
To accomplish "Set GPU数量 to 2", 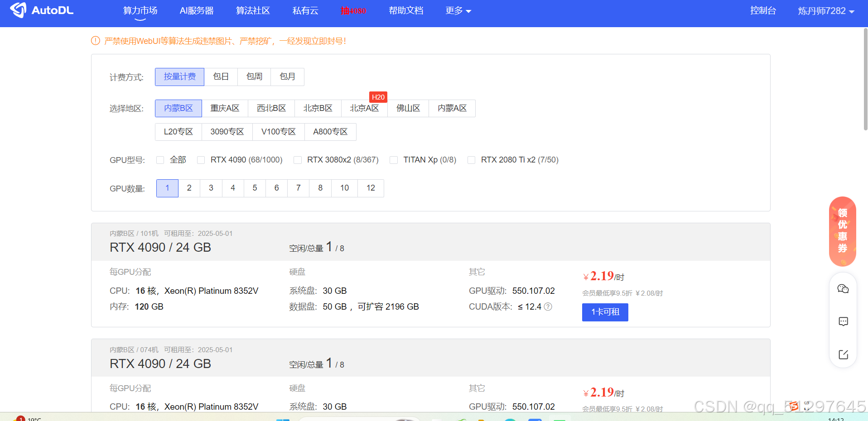I will (x=189, y=188).
